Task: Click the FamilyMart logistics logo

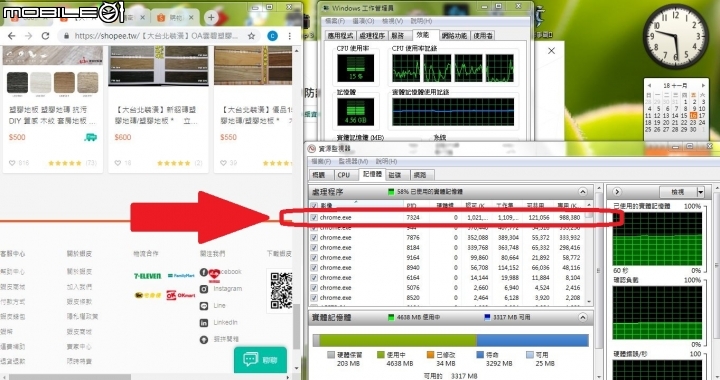Action: click(181, 276)
